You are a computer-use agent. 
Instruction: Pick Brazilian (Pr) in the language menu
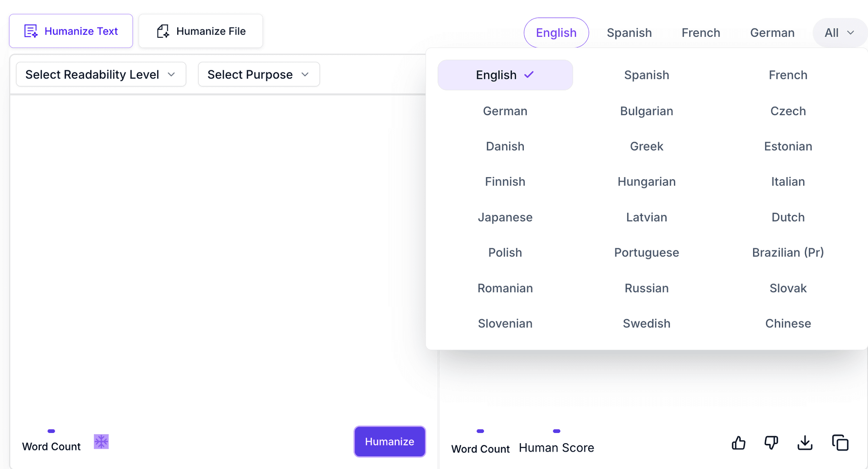[x=787, y=253]
